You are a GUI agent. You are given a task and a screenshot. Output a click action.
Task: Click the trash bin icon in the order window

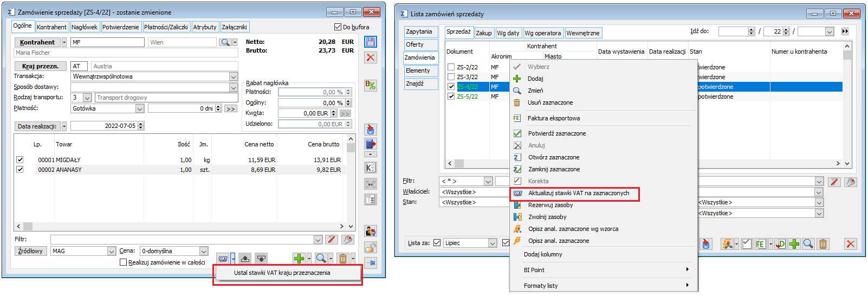coord(343,259)
